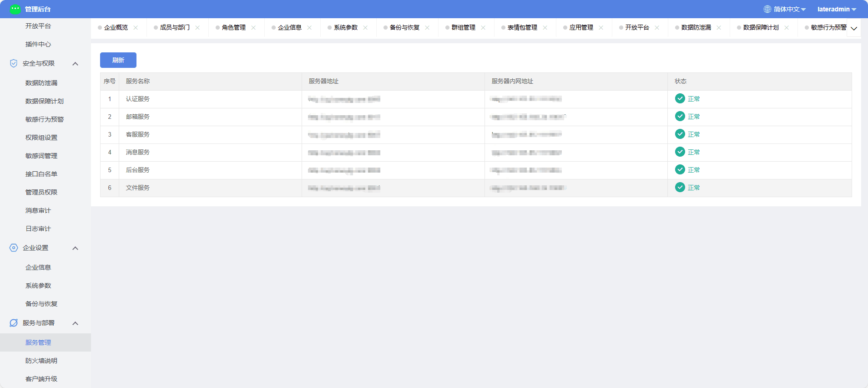The height and width of the screenshot is (388, 868).
Task: Close the 表情包管理 tab
Action: click(545, 28)
